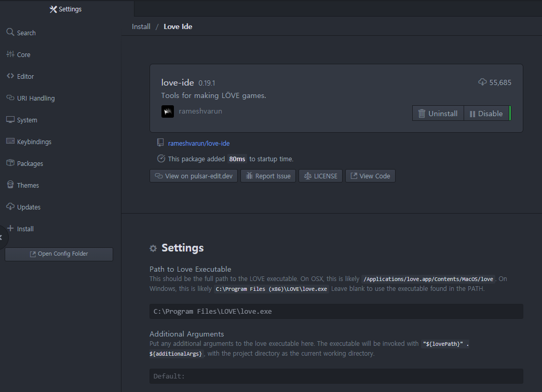The width and height of the screenshot is (542, 392).
Task: Click the startup time dashboard icon
Action: coord(161,159)
